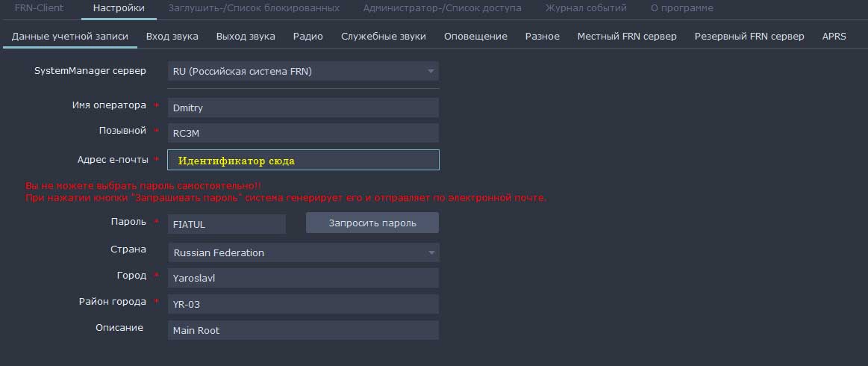868x366 pixels.
Task: Click the Имя оператора label
Action: click(109, 105)
